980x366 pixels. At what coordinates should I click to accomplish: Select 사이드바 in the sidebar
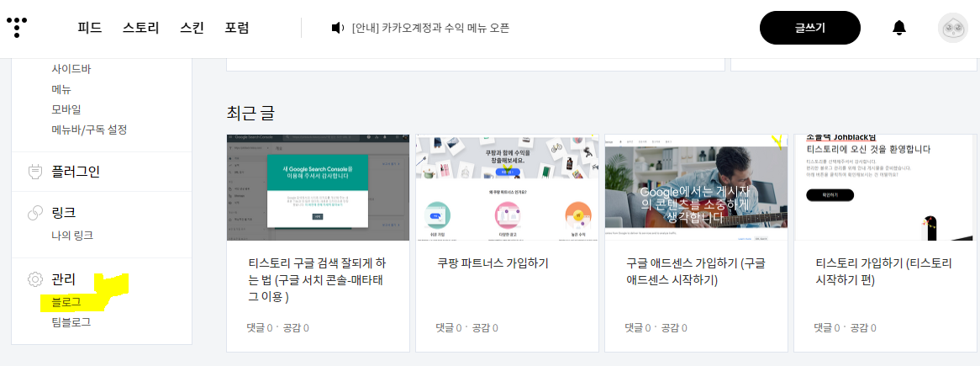71,69
